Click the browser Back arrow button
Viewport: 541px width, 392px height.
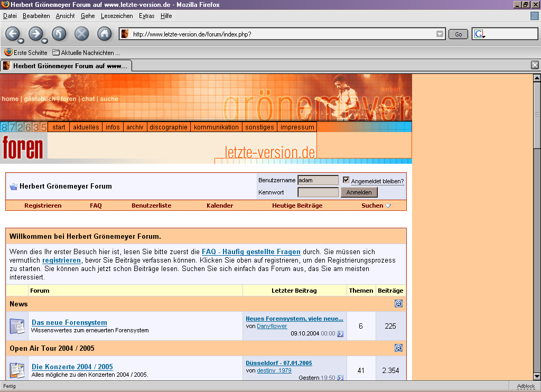coord(12,34)
